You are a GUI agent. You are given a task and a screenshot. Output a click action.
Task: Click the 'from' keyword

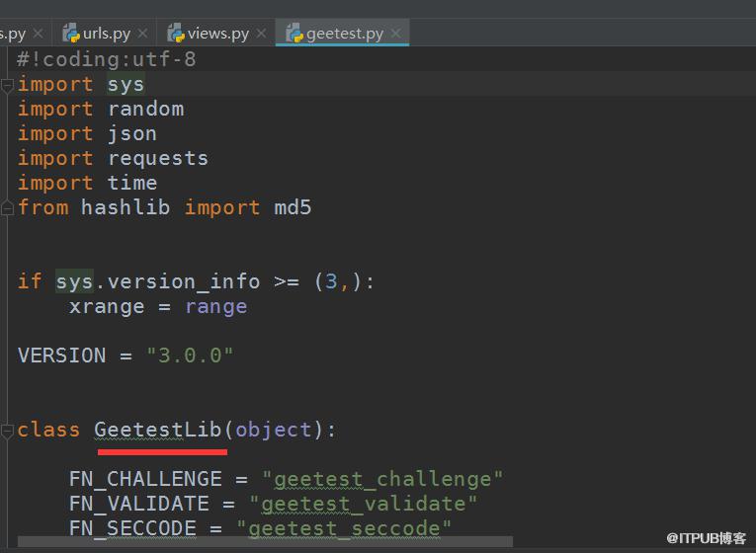42,207
